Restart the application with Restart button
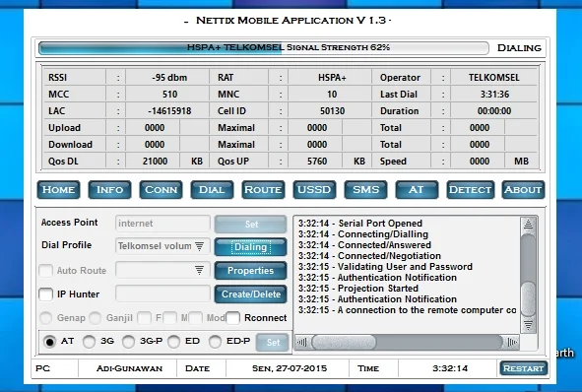Screen dimensions: 582x392 click(x=523, y=368)
